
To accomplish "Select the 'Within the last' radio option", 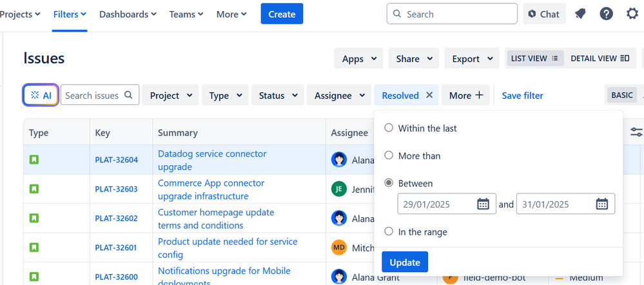I will 389,128.
